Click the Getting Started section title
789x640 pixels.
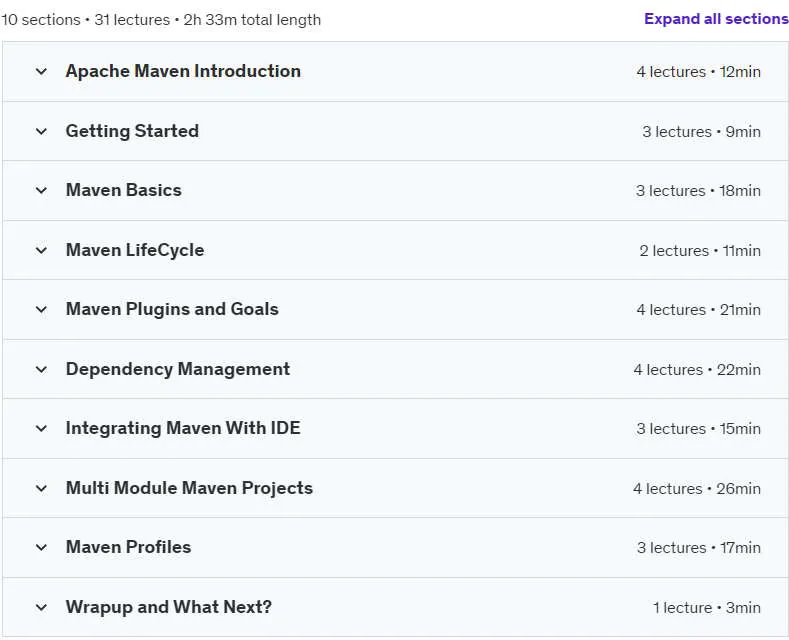(132, 131)
